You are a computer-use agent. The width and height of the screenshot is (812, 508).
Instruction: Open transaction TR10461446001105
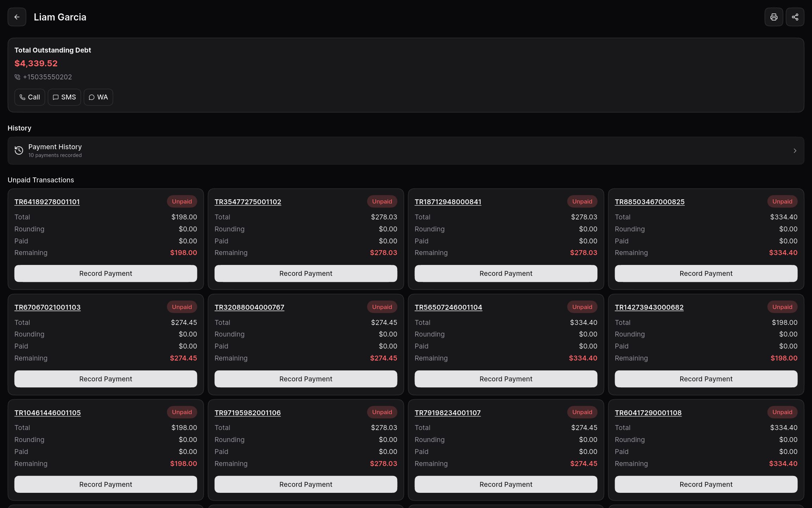click(x=48, y=413)
